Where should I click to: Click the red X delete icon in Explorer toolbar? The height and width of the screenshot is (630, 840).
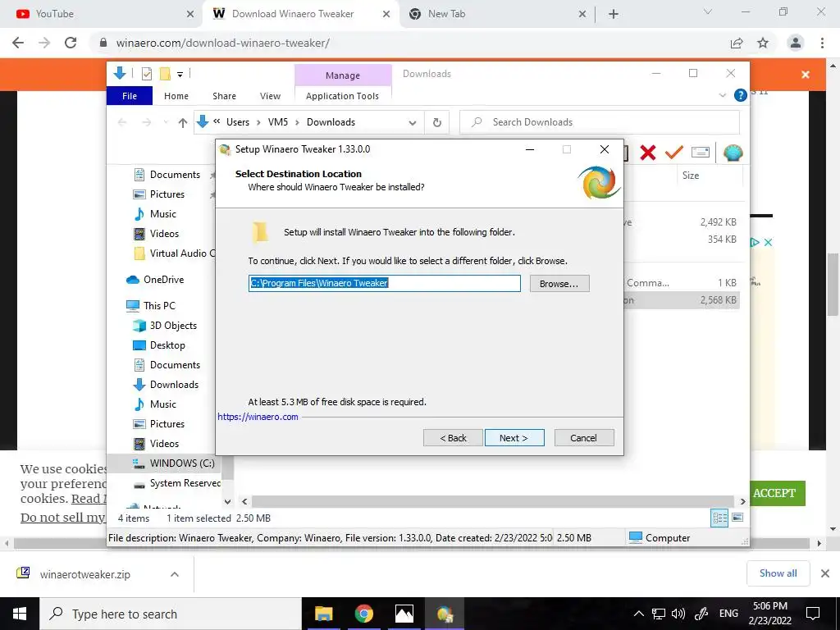tap(648, 153)
